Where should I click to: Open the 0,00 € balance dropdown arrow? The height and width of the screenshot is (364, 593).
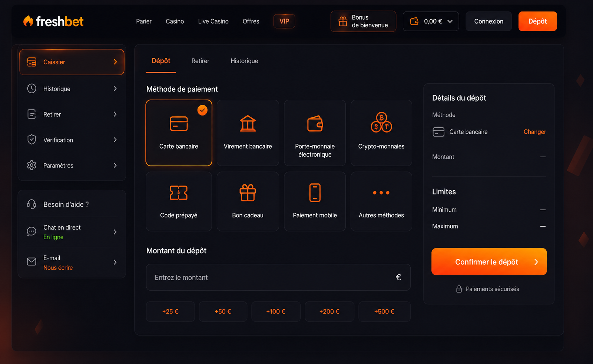pos(450,21)
